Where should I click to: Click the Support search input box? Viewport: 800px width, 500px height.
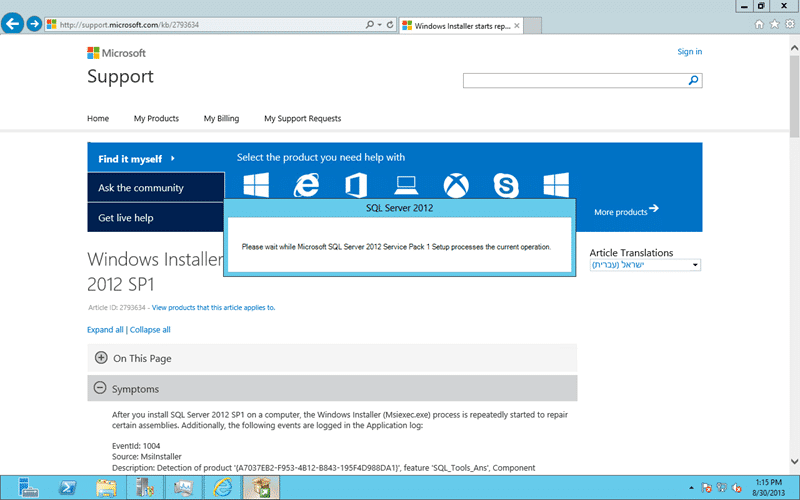(x=575, y=81)
